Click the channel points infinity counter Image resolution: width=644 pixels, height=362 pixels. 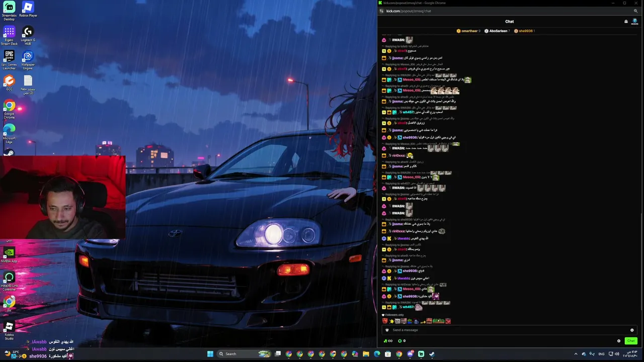(x=388, y=341)
